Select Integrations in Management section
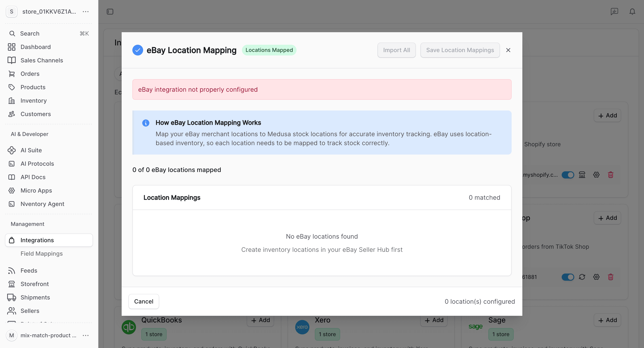The height and width of the screenshot is (348, 644). pyautogui.click(x=49, y=240)
